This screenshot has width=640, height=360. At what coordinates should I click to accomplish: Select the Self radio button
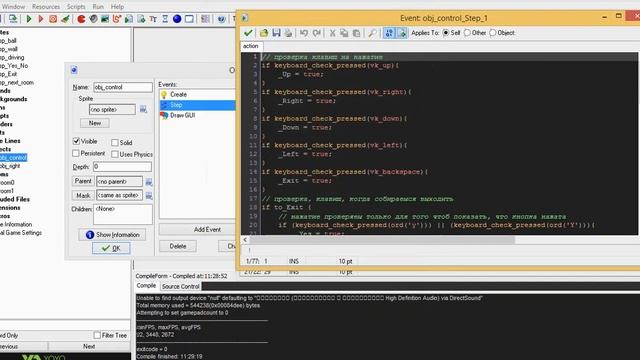[446, 33]
